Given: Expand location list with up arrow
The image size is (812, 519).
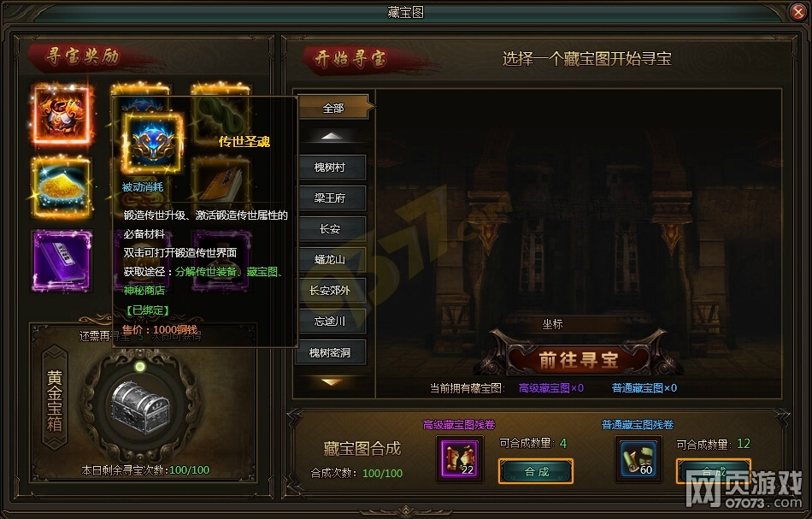Looking at the screenshot, I should tap(332, 136).
